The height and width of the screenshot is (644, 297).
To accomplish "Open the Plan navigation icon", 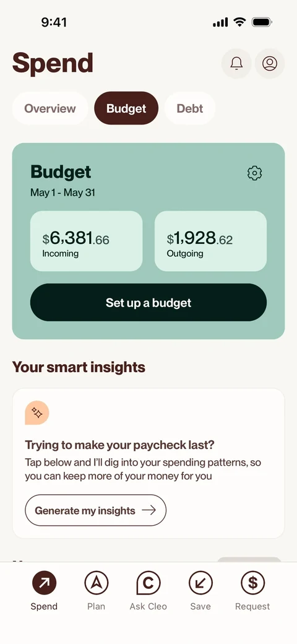I will (96, 583).
